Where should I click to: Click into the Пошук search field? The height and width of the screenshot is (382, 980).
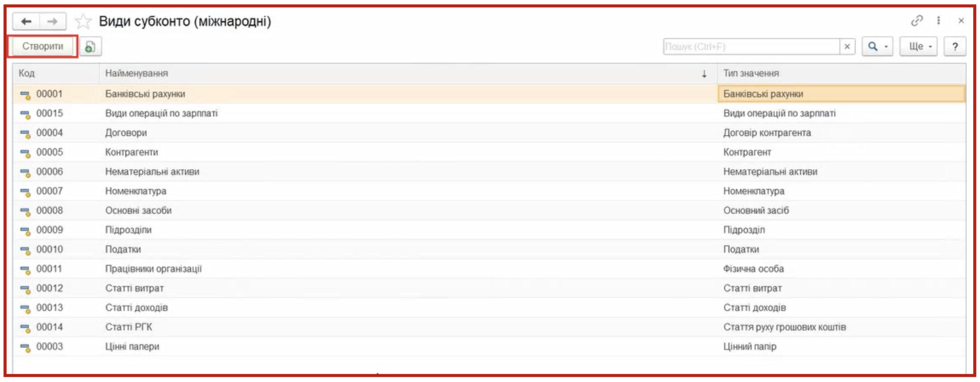click(x=751, y=47)
